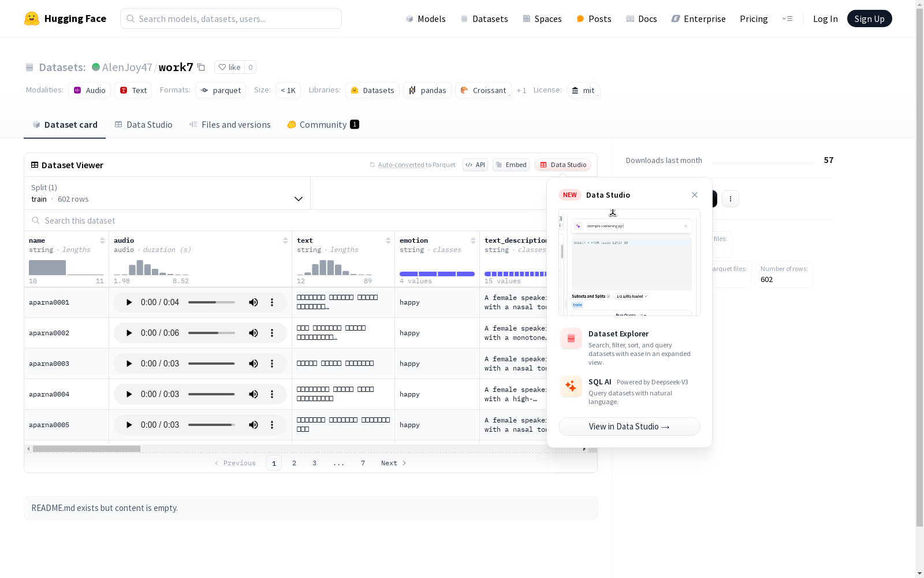The height and width of the screenshot is (578, 924).
Task: Click the parquet format tag
Action: (x=221, y=90)
